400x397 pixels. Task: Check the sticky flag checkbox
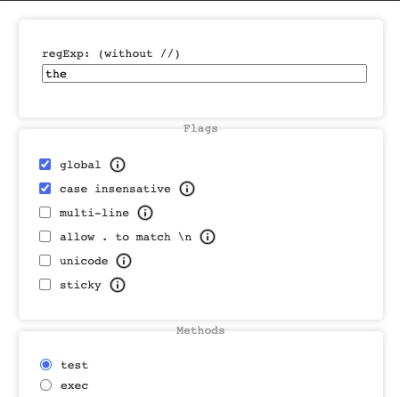[x=45, y=285]
